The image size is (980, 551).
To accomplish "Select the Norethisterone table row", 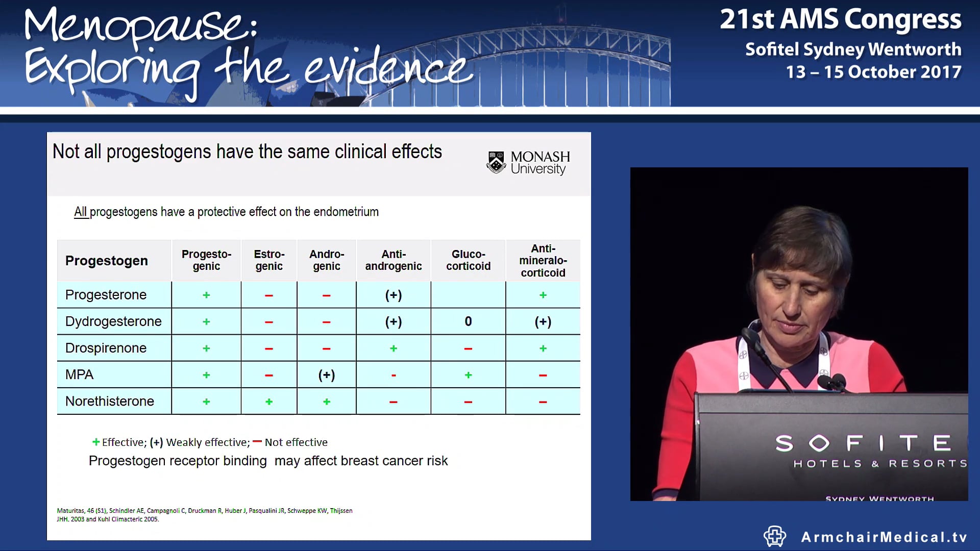I will click(109, 401).
